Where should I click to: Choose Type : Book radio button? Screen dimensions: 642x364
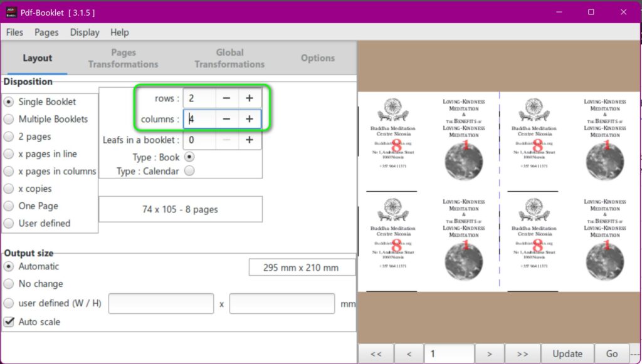click(x=189, y=157)
